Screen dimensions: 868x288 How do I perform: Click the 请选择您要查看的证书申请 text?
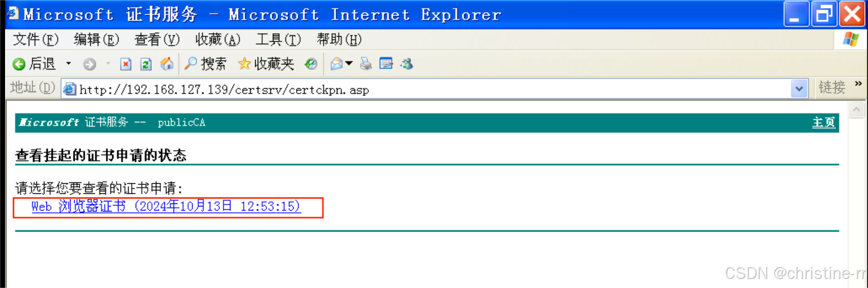pyautogui.click(x=99, y=188)
